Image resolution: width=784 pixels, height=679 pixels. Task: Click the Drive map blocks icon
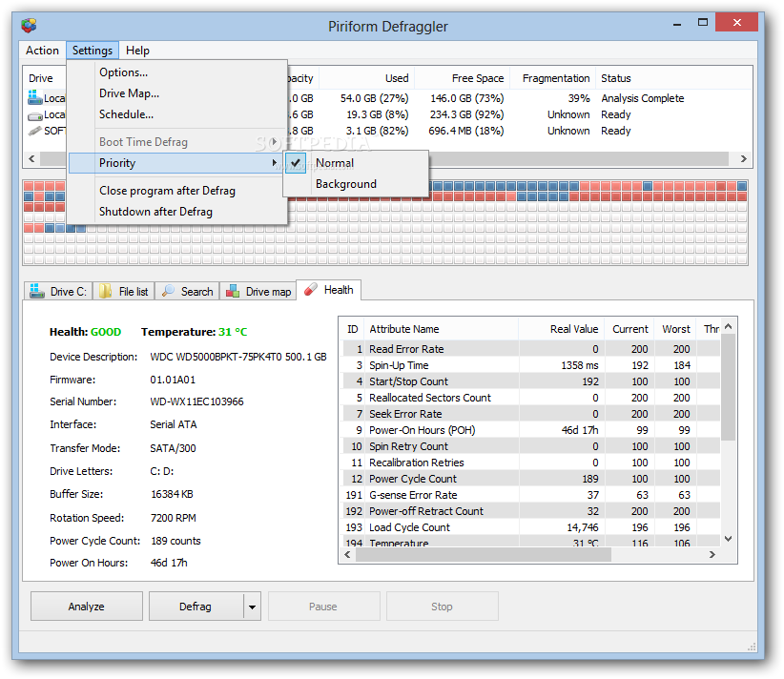(233, 291)
